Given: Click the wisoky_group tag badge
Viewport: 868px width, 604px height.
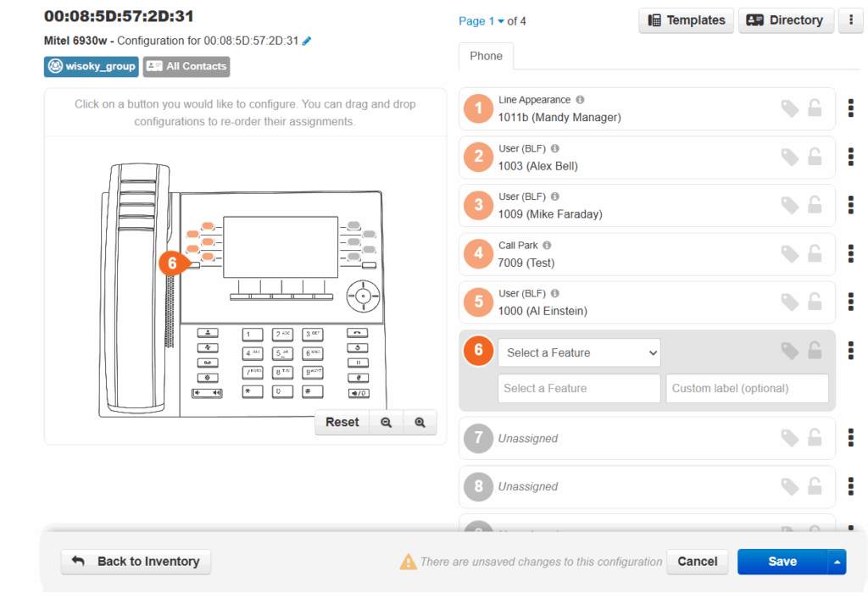Looking at the screenshot, I should 92,66.
